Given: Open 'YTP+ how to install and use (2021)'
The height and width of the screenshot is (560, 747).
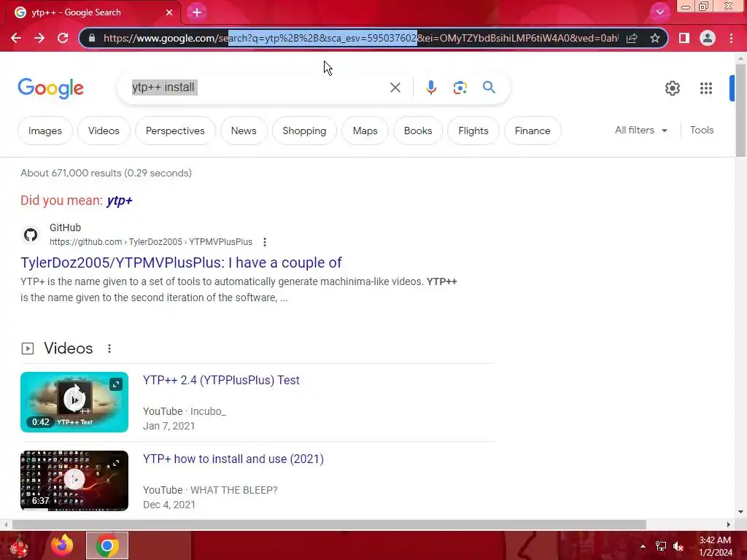Looking at the screenshot, I should (233, 459).
